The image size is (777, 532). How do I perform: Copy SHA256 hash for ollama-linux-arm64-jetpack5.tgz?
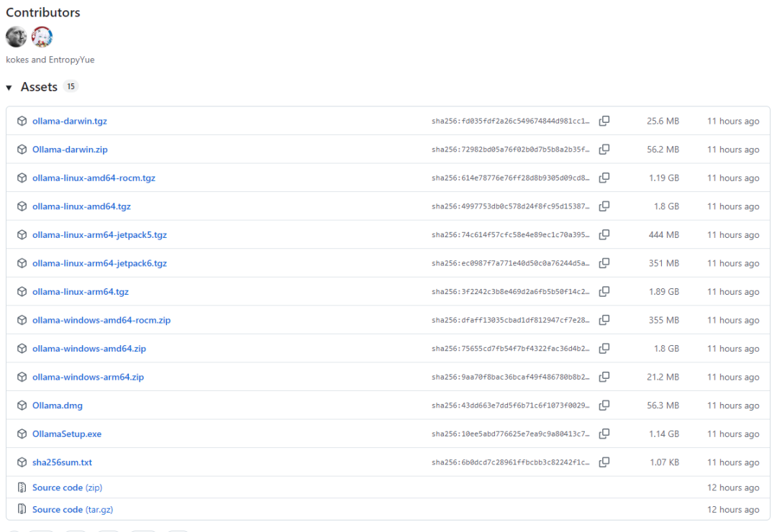pos(604,235)
